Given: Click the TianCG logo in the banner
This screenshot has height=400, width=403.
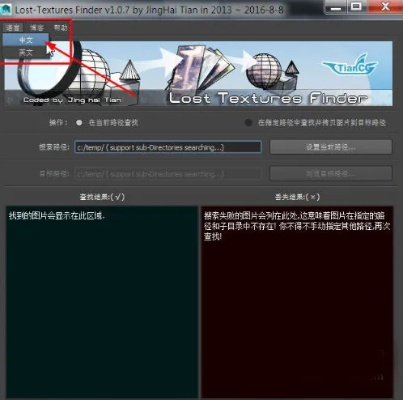Looking at the screenshot, I should click(350, 65).
